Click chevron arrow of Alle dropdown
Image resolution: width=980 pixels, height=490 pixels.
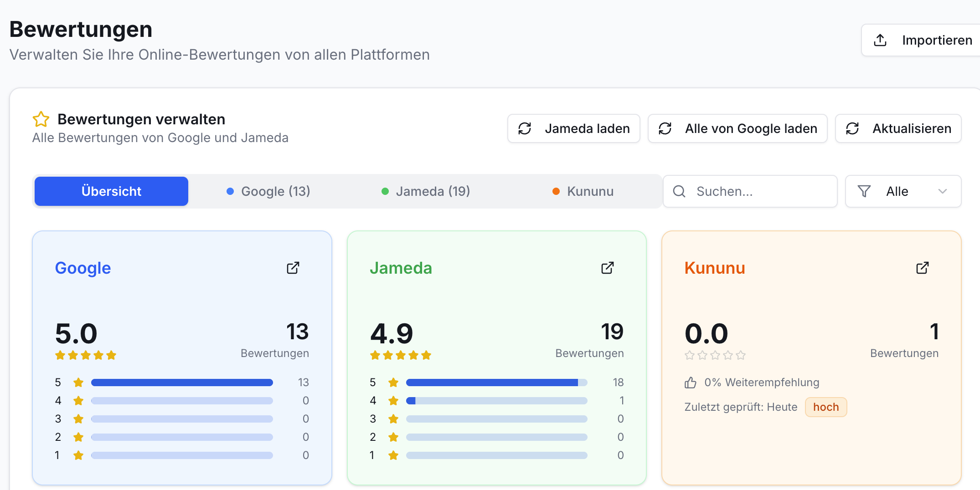(x=943, y=191)
